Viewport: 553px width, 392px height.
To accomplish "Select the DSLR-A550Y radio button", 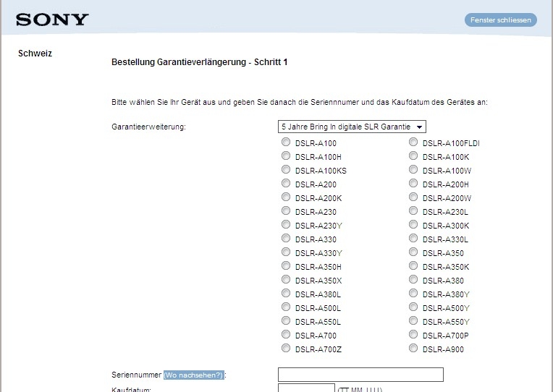I will 413,321.
